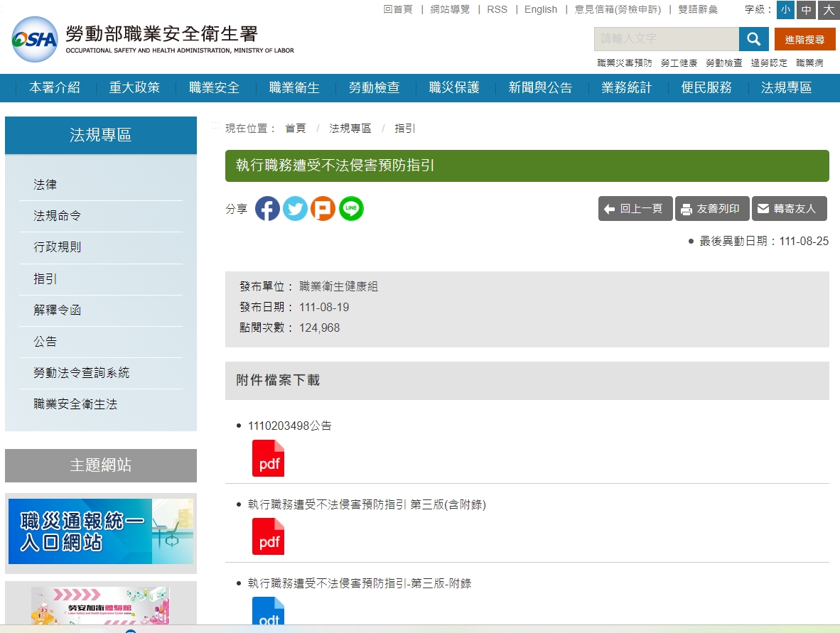Open 解釋令函 in the sidebar

pos(58,310)
